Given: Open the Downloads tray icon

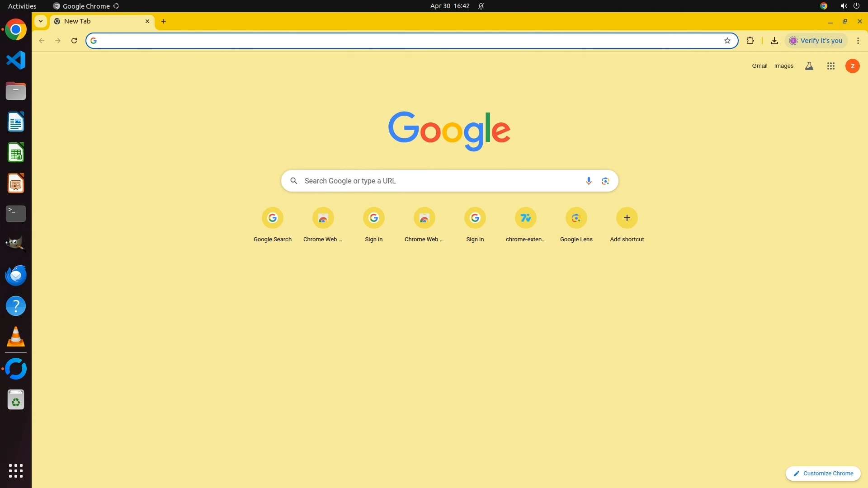Looking at the screenshot, I should pyautogui.click(x=774, y=41).
